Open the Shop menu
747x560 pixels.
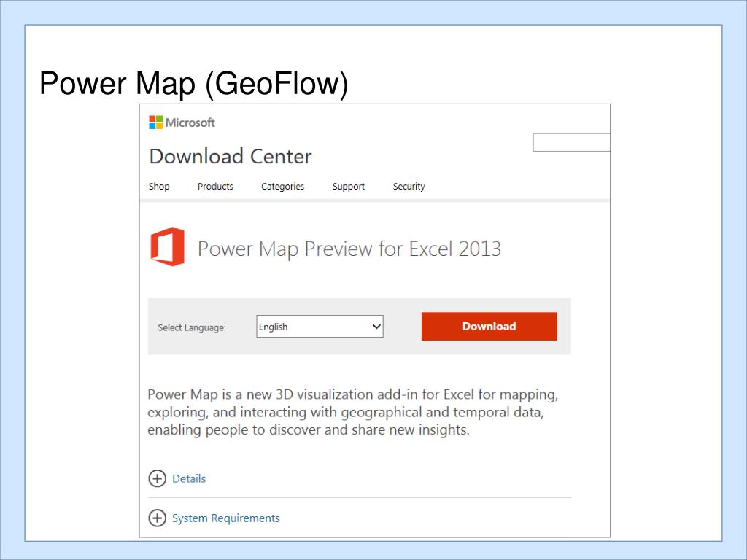159,186
